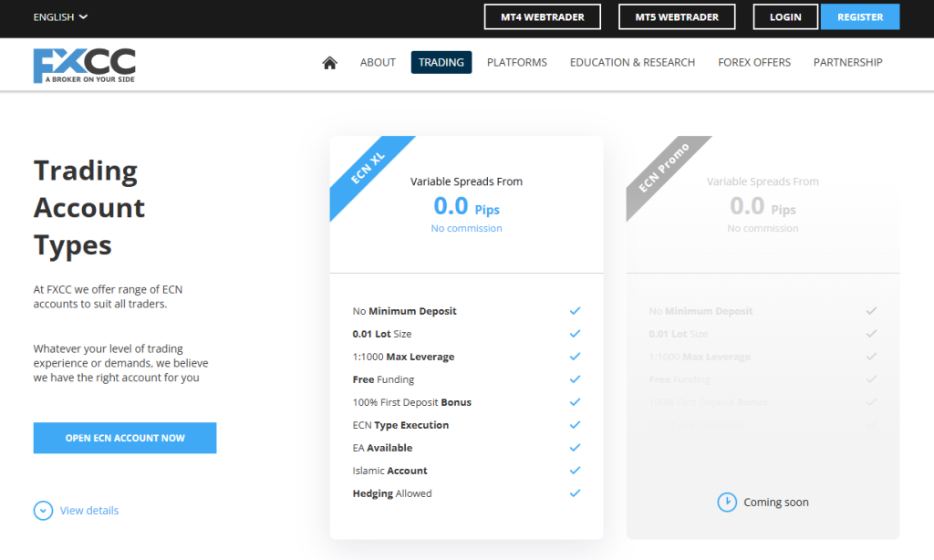Click OPEN ECN ACCOUNT NOW button
934x560 pixels.
click(x=124, y=438)
